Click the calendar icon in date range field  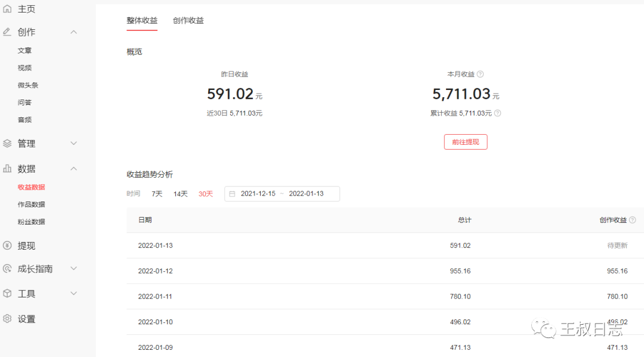[x=232, y=194]
